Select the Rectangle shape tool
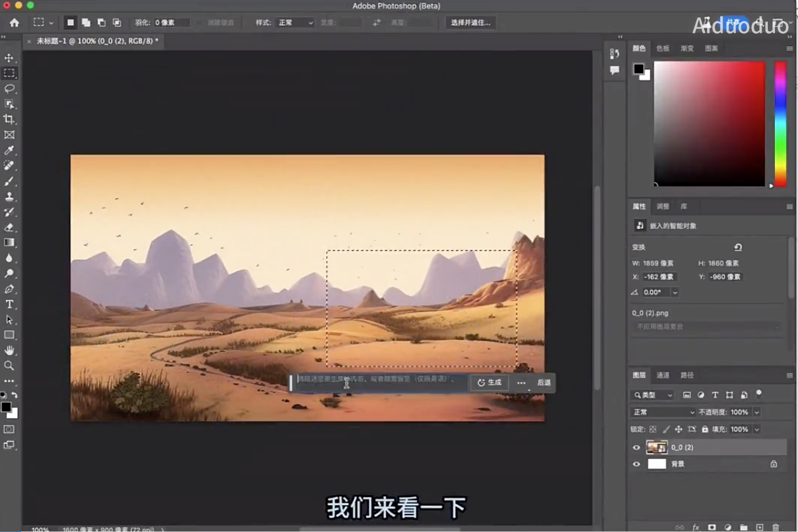Viewport: 798px width, 532px height. click(x=9, y=335)
